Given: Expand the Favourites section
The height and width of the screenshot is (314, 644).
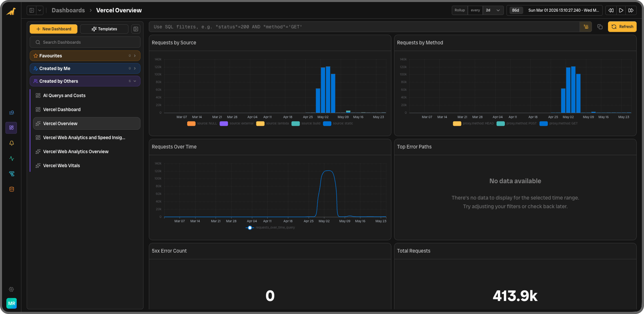Looking at the screenshot, I should click(x=85, y=56).
